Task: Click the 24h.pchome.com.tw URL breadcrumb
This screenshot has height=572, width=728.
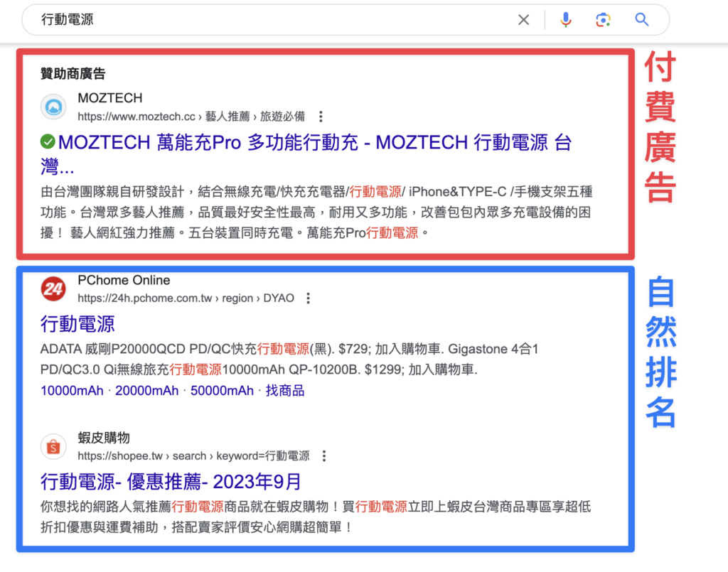Action: tap(186, 298)
